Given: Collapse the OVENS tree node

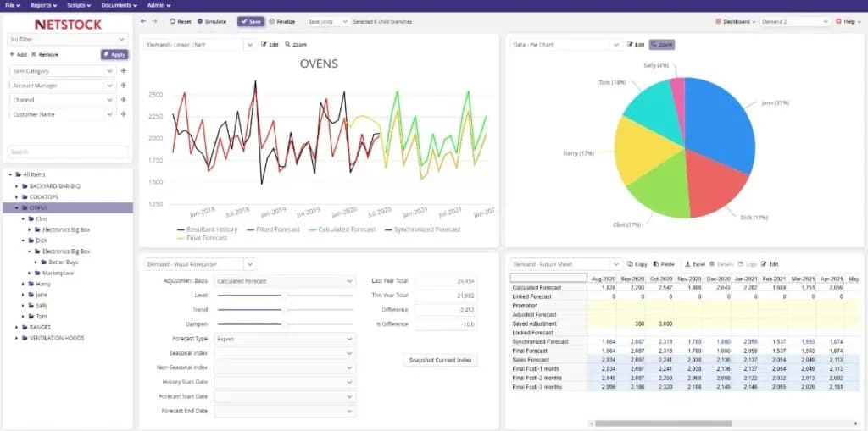Looking at the screenshot, I should 17,208.
